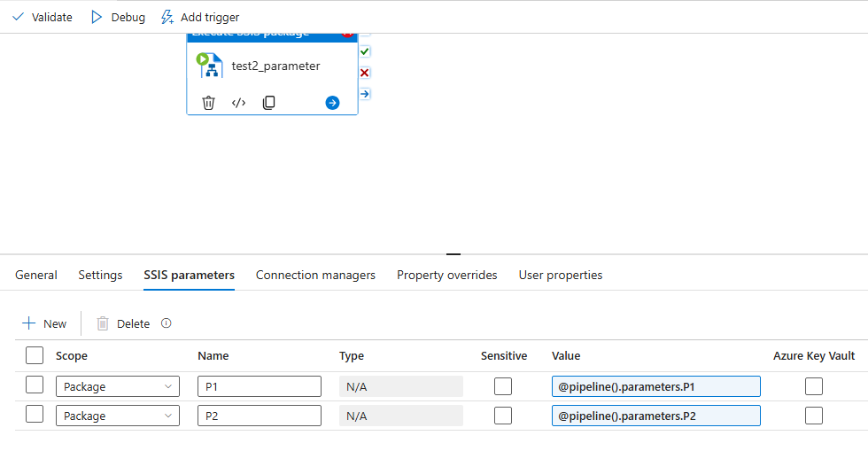Viewport: 868px width, 451px height.
Task: Open the Scope dropdown for P1
Action: 118,386
